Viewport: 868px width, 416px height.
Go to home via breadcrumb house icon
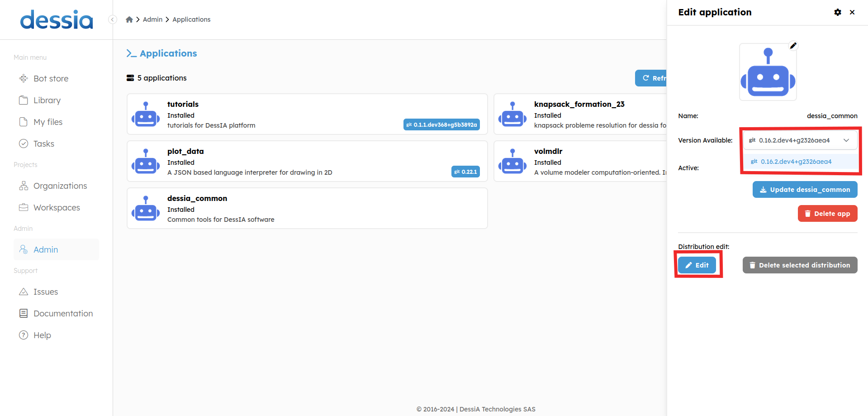point(129,19)
